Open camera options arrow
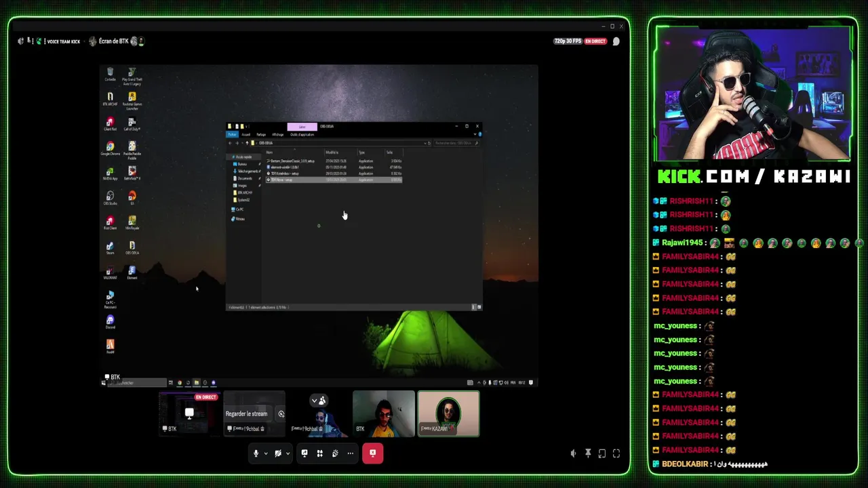Image resolution: width=868 pixels, height=488 pixels. 288,453
